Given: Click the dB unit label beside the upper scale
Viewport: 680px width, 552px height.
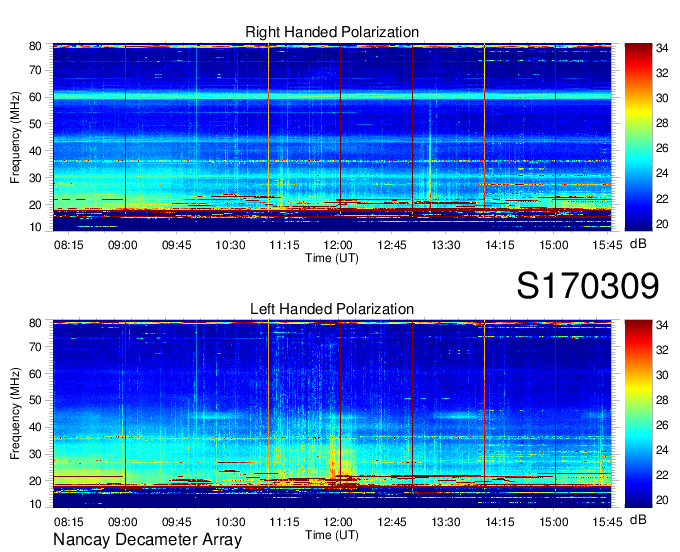Looking at the screenshot, I should coord(638,244).
